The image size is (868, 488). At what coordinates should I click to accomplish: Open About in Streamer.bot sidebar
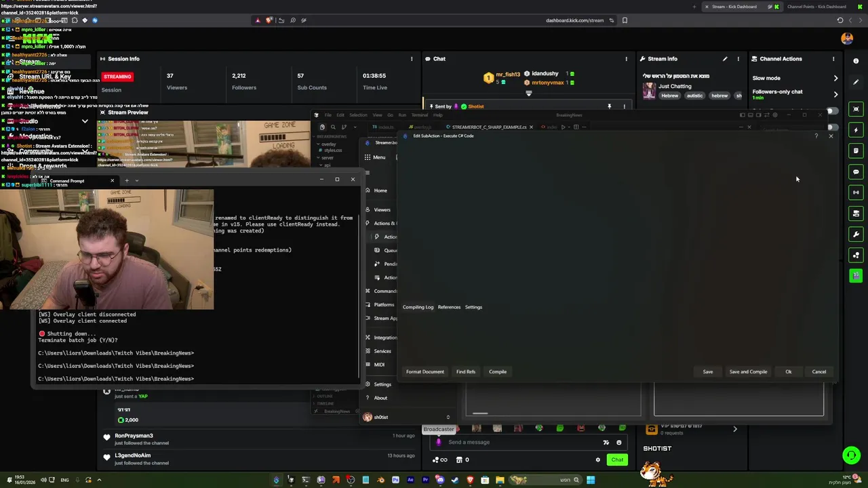click(380, 398)
